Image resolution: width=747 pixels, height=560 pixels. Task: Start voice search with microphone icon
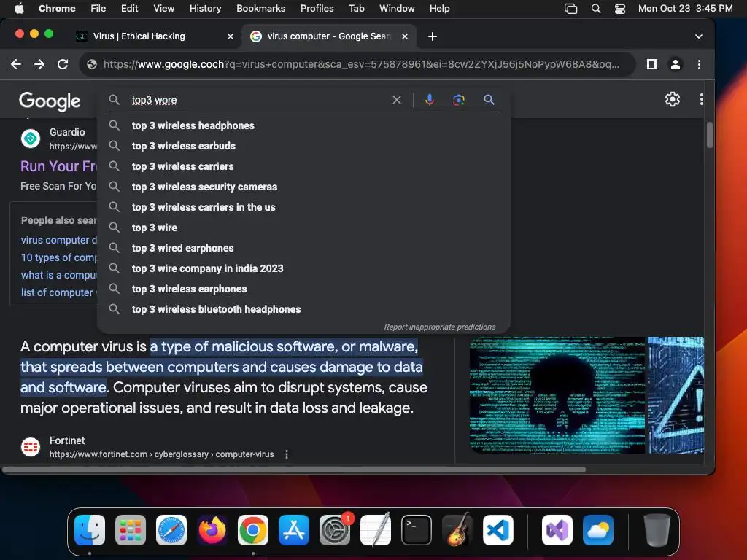click(x=429, y=100)
